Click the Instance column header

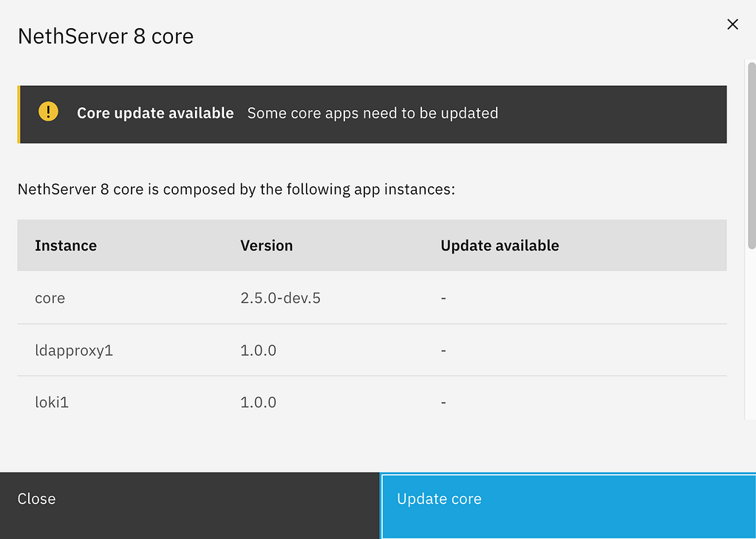click(x=65, y=245)
